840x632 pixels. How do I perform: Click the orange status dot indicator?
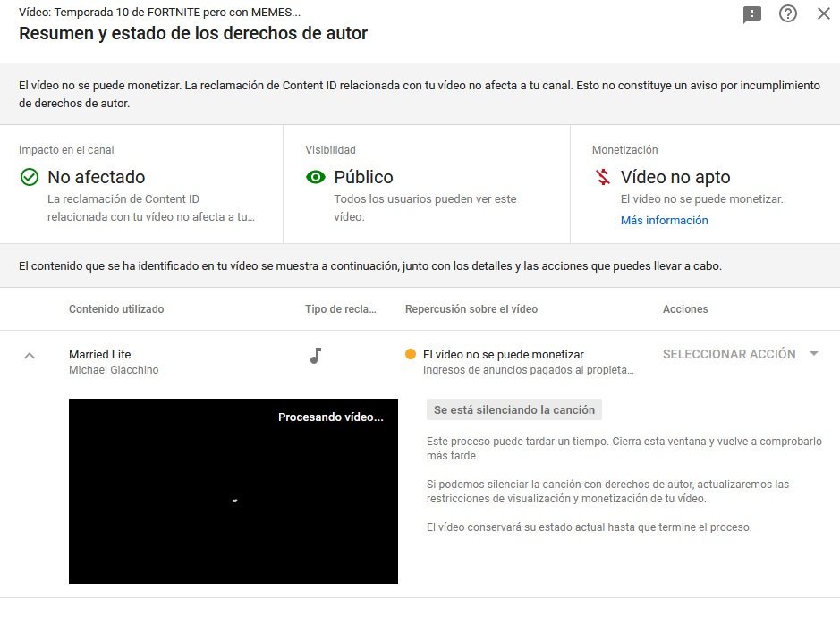tap(411, 354)
